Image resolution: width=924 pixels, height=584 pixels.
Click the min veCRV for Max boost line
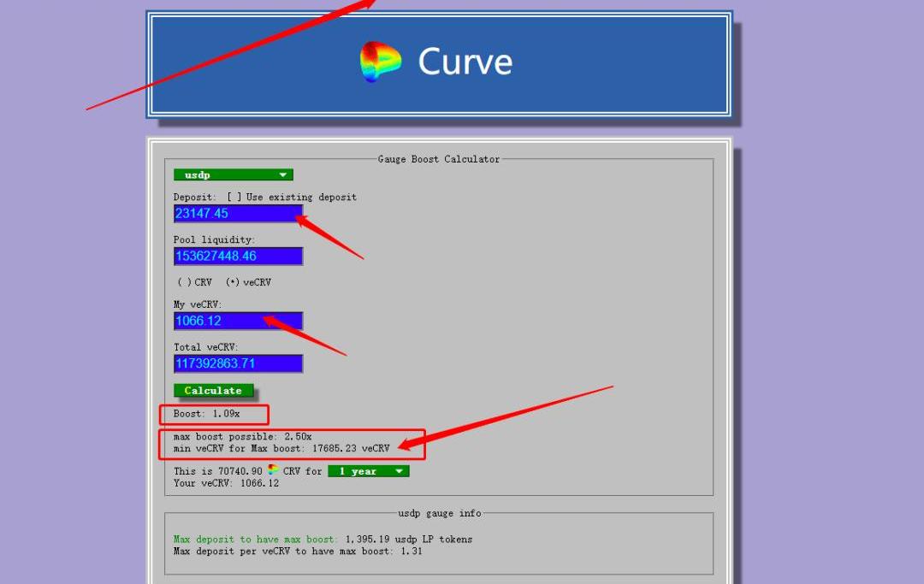(281, 449)
